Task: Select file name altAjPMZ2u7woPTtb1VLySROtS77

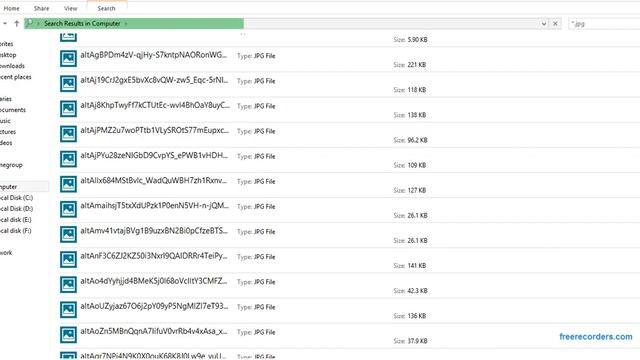Action: click(x=155, y=131)
